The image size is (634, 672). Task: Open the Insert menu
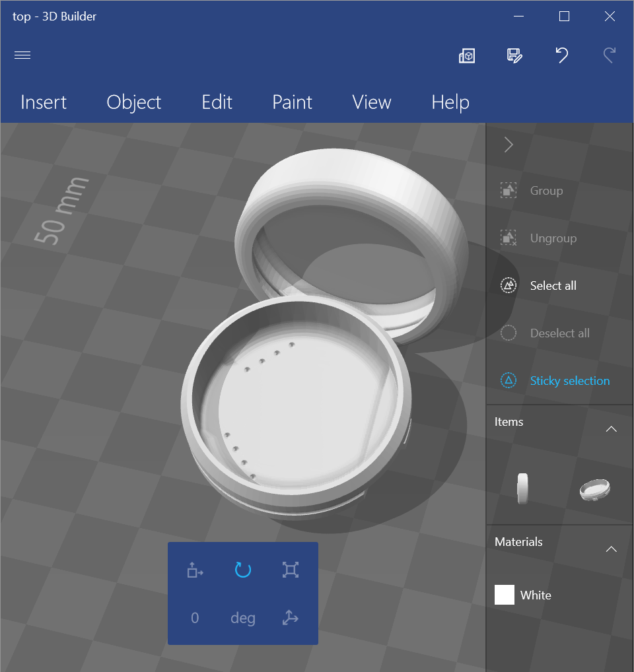tap(44, 102)
